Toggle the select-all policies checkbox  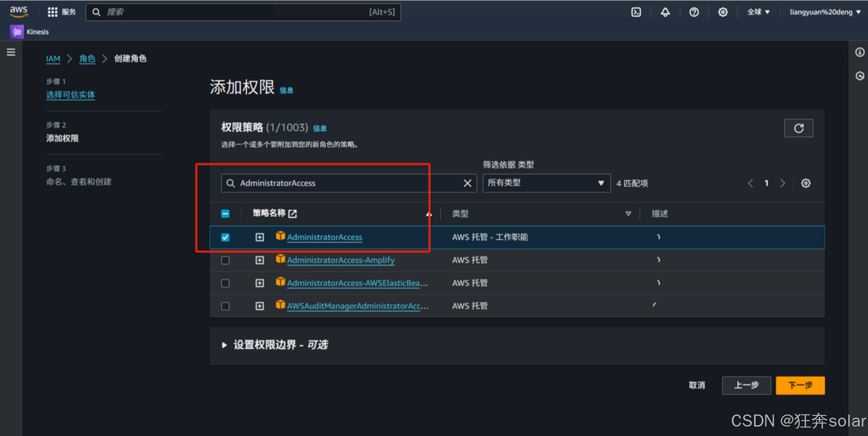[x=225, y=213]
